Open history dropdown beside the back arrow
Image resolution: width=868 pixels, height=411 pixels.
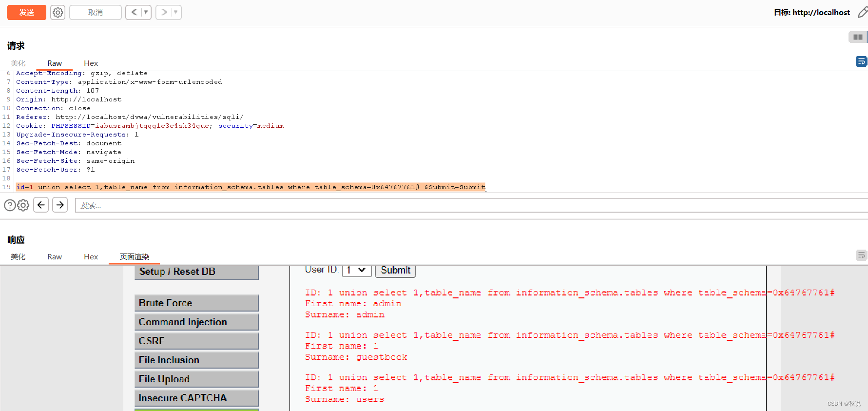(146, 13)
